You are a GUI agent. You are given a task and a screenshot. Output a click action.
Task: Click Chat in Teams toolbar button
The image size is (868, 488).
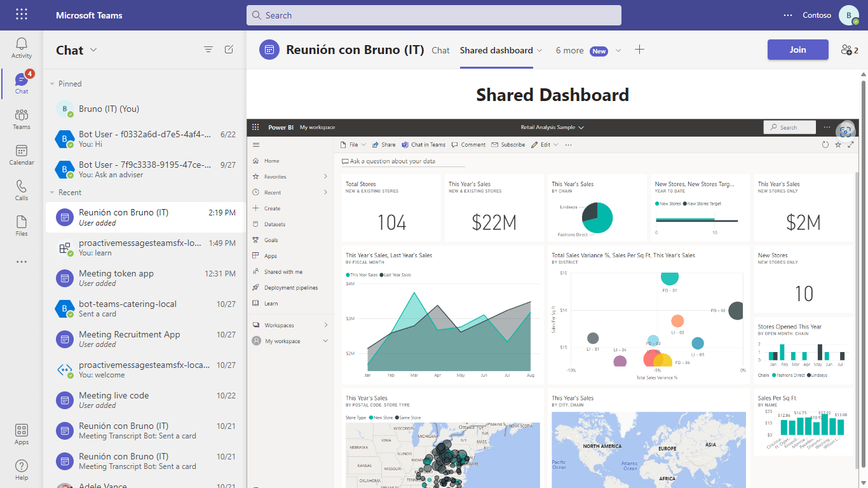[x=424, y=145]
